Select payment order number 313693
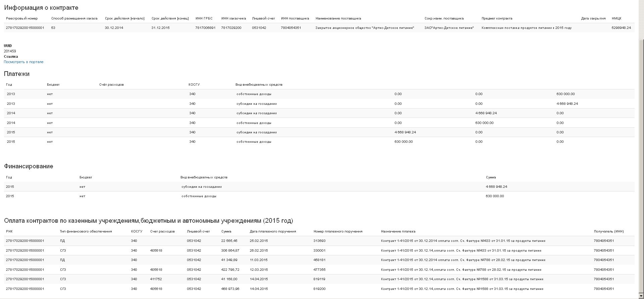Screen dimensions: 644x299 (319, 241)
